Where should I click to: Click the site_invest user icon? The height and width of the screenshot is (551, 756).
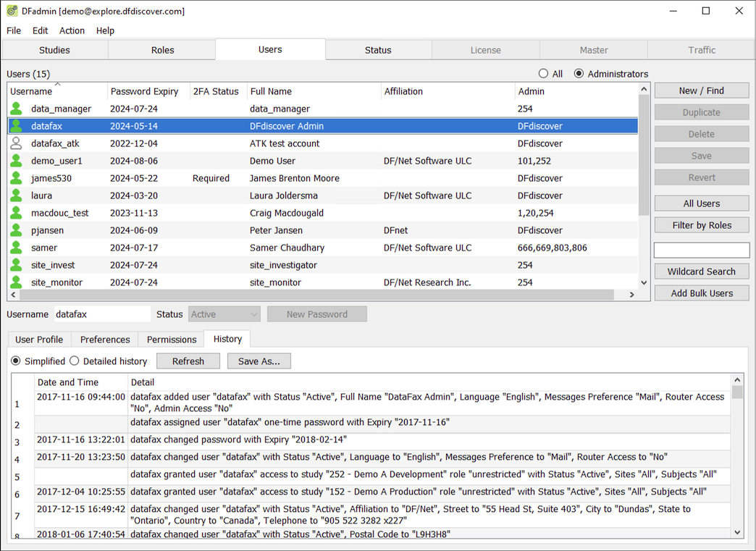[x=17, y=265]
